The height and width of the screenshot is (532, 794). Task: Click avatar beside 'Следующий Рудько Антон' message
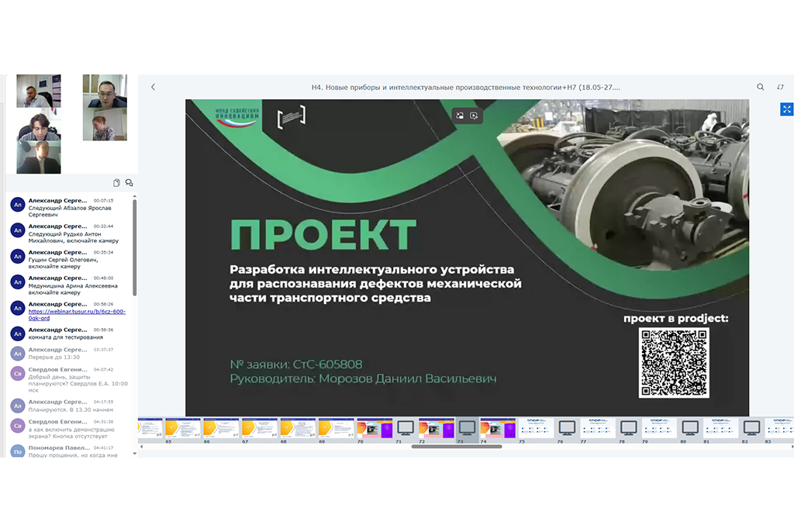tap(18, 230)
